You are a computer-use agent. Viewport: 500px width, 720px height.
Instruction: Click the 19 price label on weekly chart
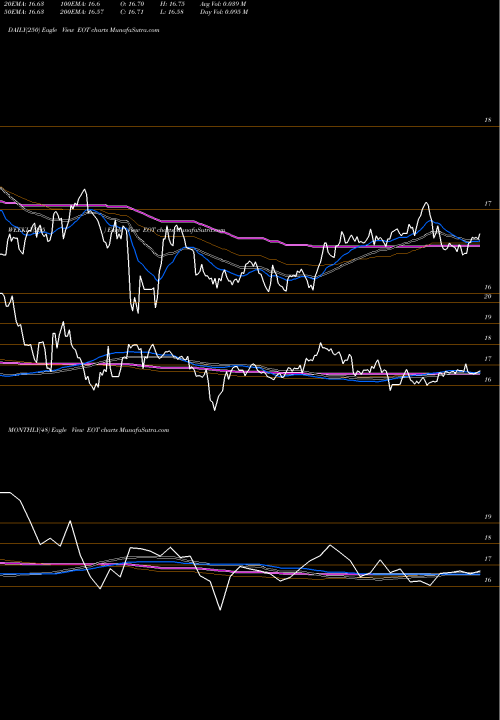pos(488,317)
